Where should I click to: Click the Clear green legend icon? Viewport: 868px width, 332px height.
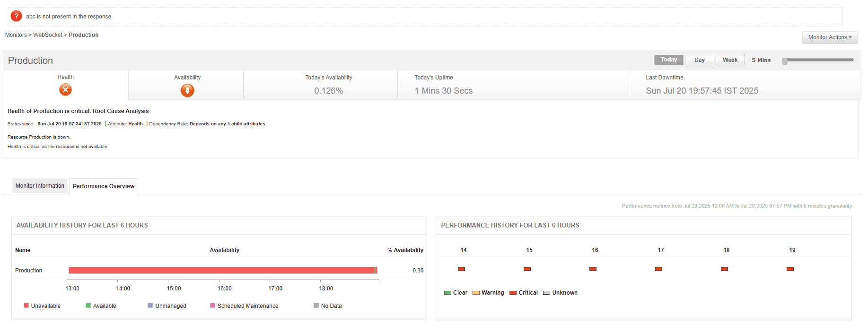tap(447, 293)
